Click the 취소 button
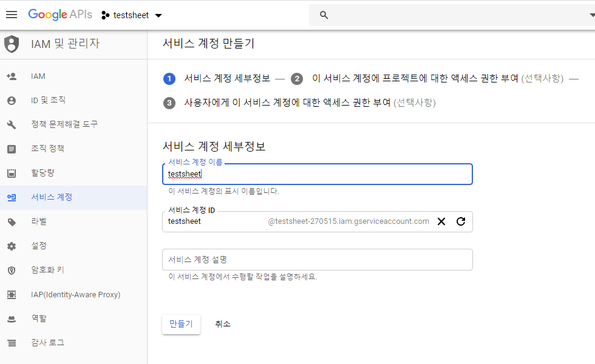595x364 pixels. (223, 324)
